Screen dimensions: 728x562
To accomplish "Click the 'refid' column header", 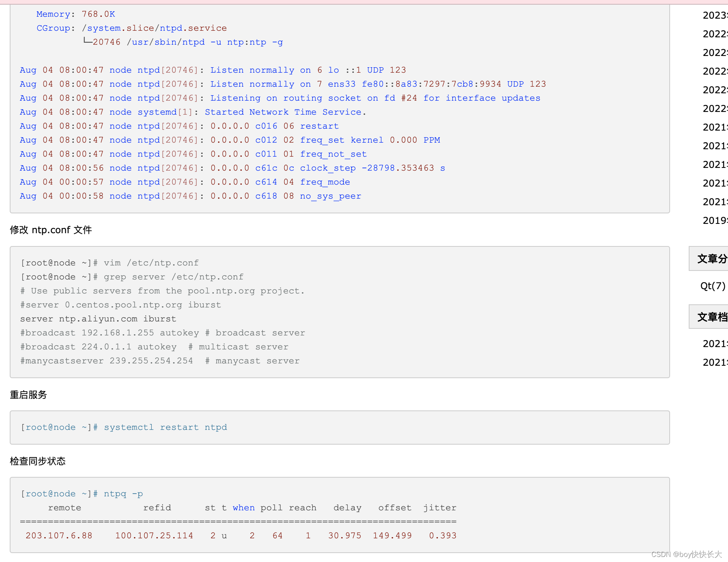I will 157,508.
